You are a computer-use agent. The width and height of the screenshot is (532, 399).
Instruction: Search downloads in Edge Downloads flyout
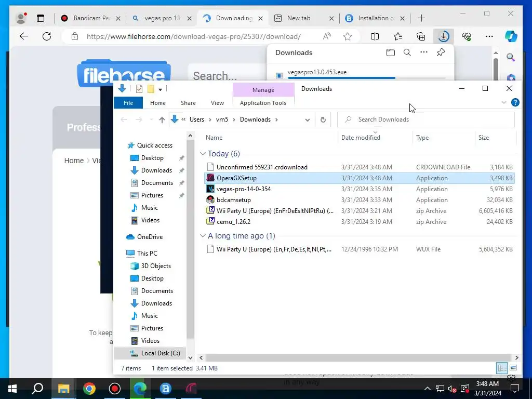(x=407, y=52)
